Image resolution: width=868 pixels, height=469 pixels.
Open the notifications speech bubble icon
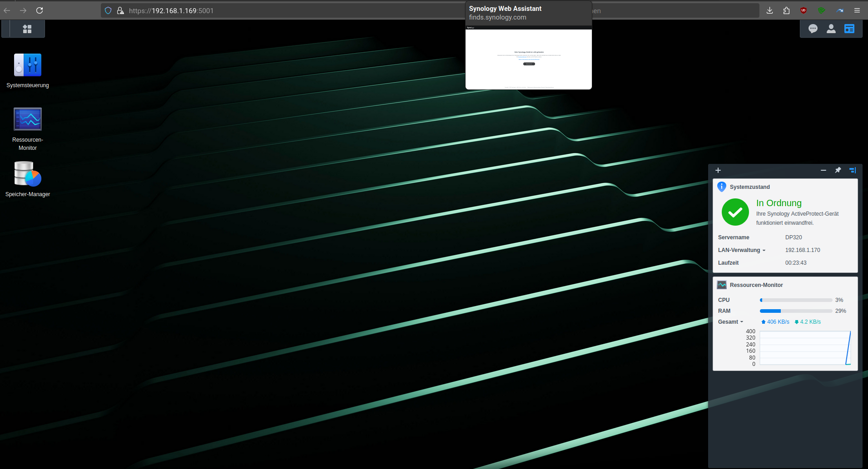813,29
